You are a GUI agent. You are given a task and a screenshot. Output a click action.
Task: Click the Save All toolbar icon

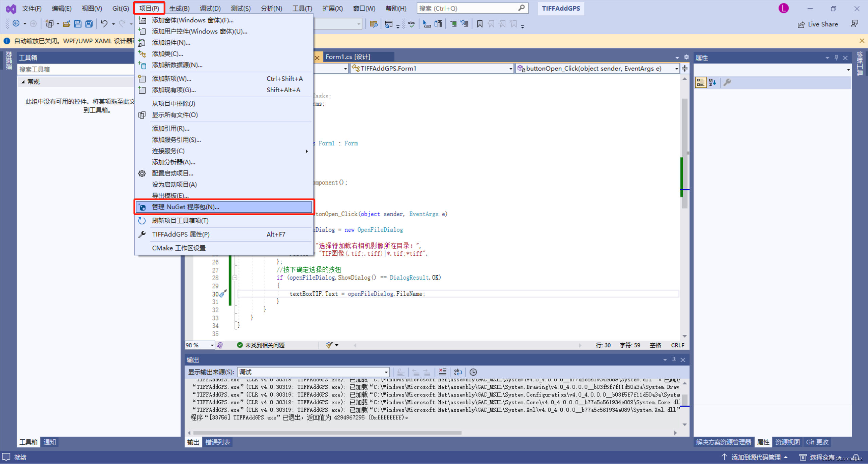[89, 24]
